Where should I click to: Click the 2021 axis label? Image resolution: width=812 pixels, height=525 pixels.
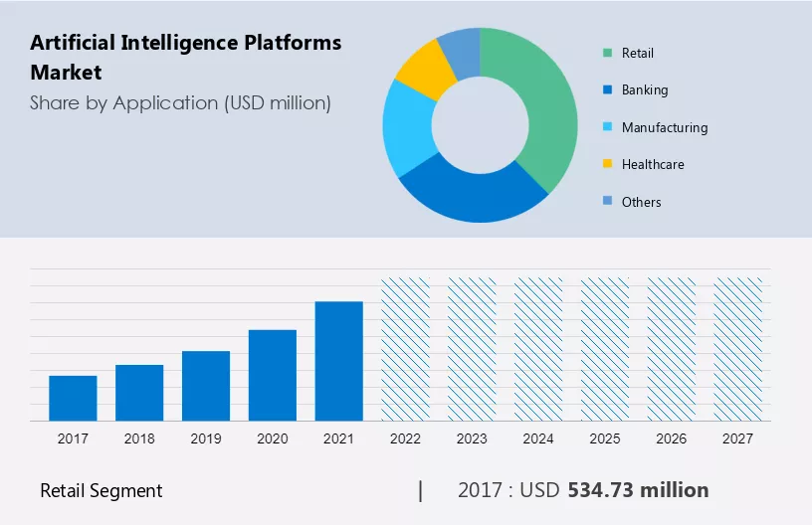[338, 438]
